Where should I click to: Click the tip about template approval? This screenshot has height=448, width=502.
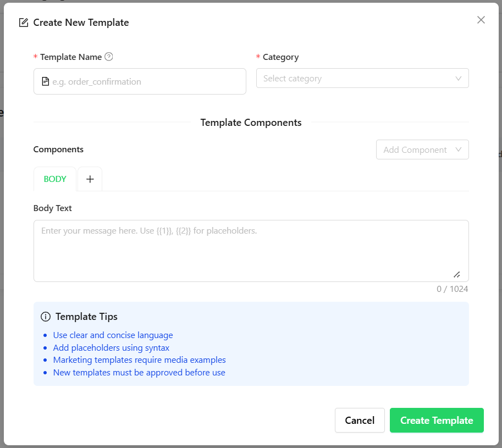(139, 373)
